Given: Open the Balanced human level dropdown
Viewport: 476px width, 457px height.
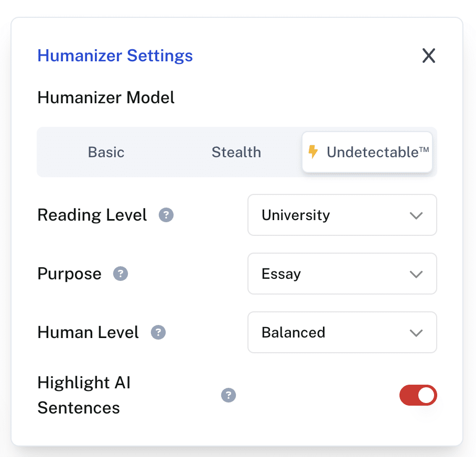Looking at the screenshot, I should [342, 332].
